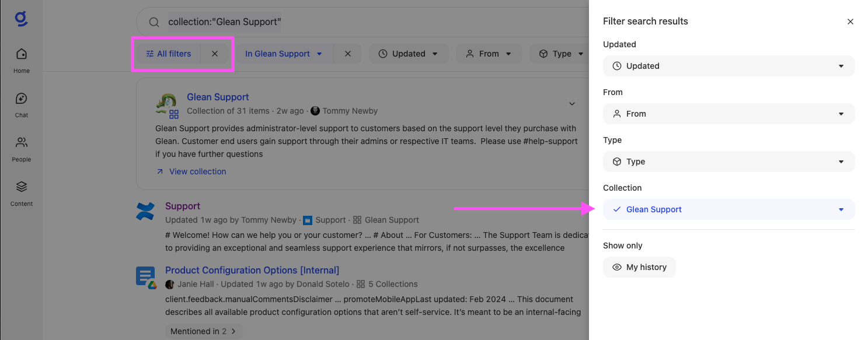Click Janie Hall's avatar icon
The height and width of the screenshot is (340, 868).
[170, 284]
